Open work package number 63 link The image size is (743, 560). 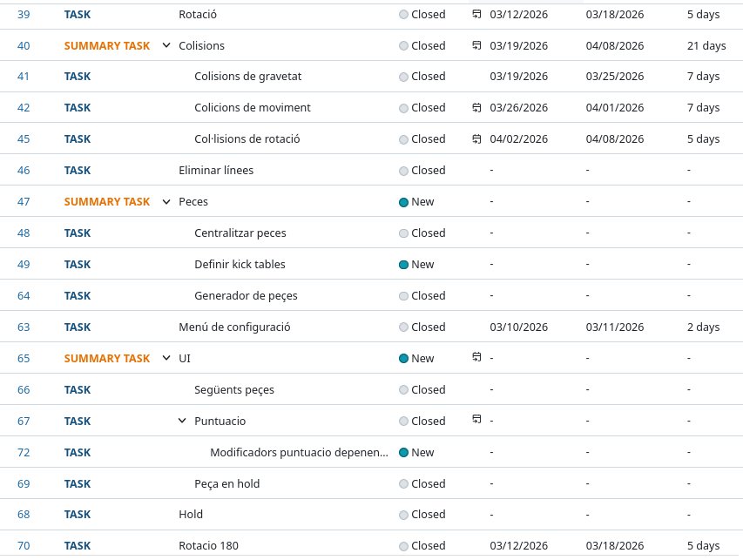tap(24, 327)
